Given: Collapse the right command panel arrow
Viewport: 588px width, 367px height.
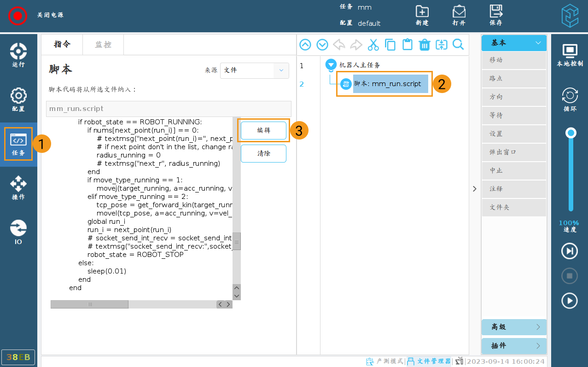Looking at the screenshot, I should 475,189.
